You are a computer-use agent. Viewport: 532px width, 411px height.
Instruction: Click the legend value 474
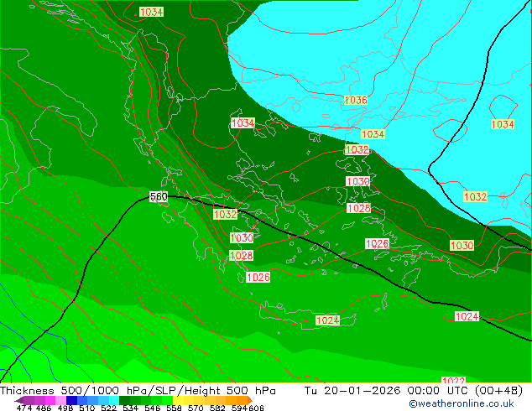[24, 408]
